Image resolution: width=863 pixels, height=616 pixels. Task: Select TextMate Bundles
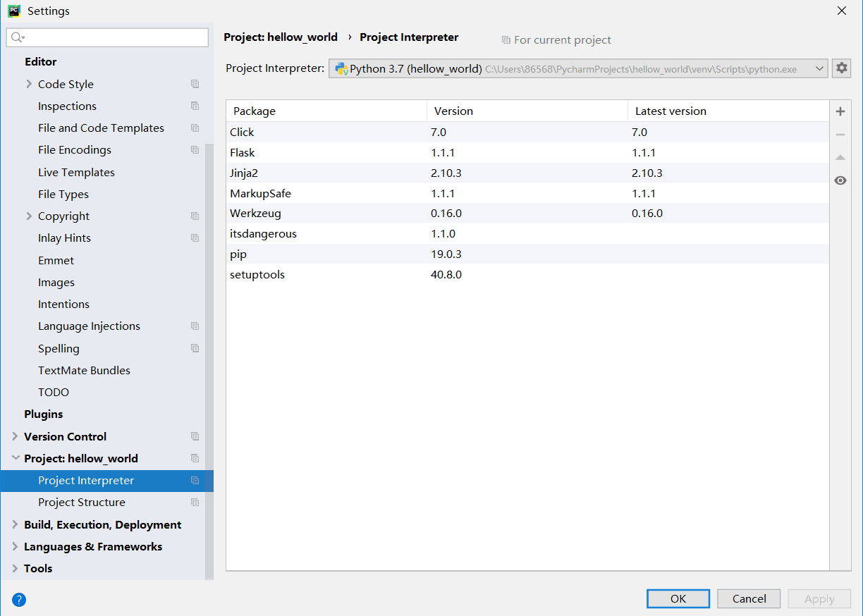click(84, 370)
